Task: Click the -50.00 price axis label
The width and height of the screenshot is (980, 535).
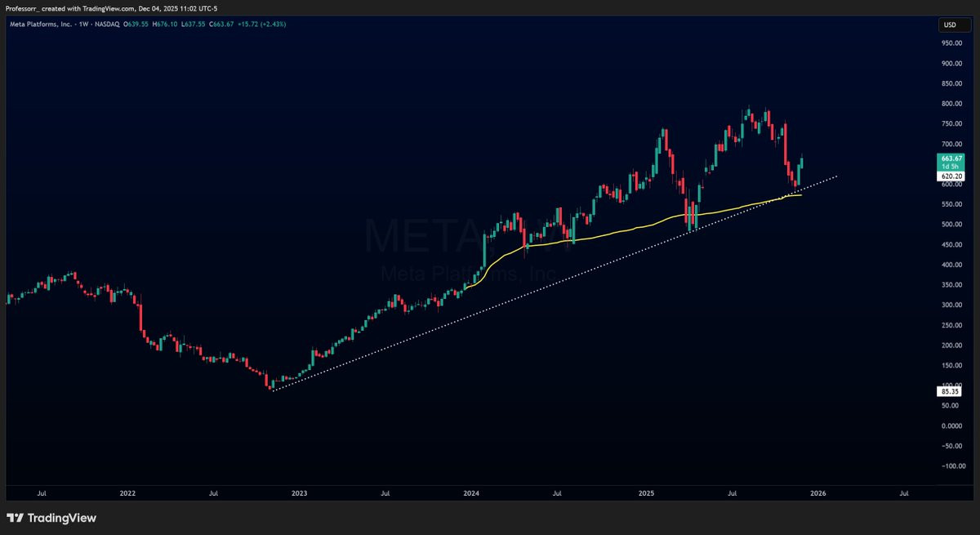Action: click(x=951, y=446)
